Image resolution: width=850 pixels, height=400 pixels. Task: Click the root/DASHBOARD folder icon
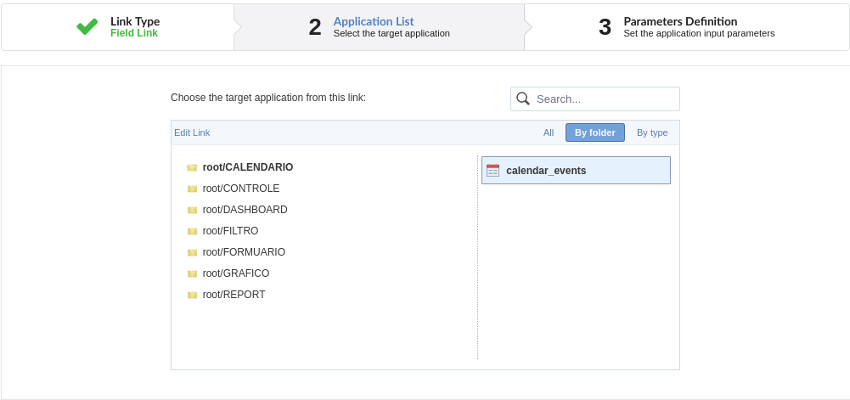[192, 210]
